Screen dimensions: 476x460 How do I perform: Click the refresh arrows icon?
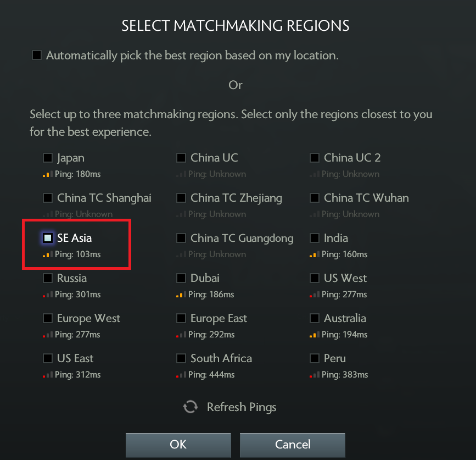191,407
